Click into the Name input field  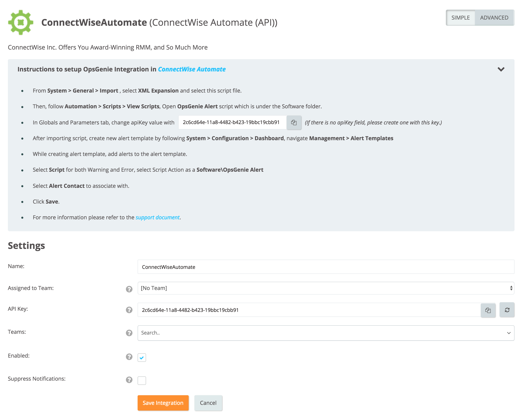pos(325,267)
